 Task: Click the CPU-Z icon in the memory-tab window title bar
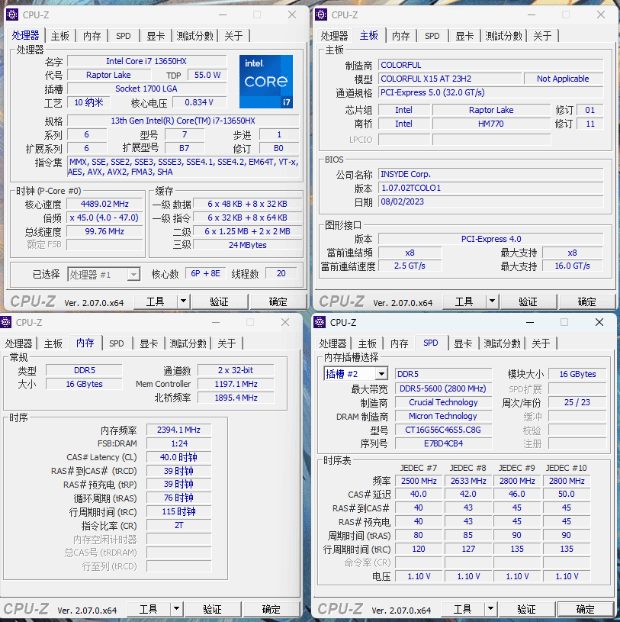pos(5,322)
